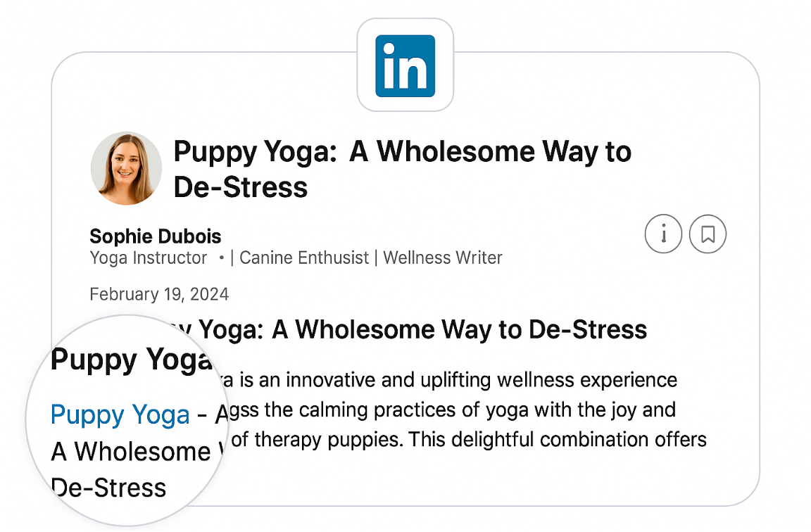
Task: Click the bold 'Puppy Yoga' text in the magnifier
Action: pos(132,360)
